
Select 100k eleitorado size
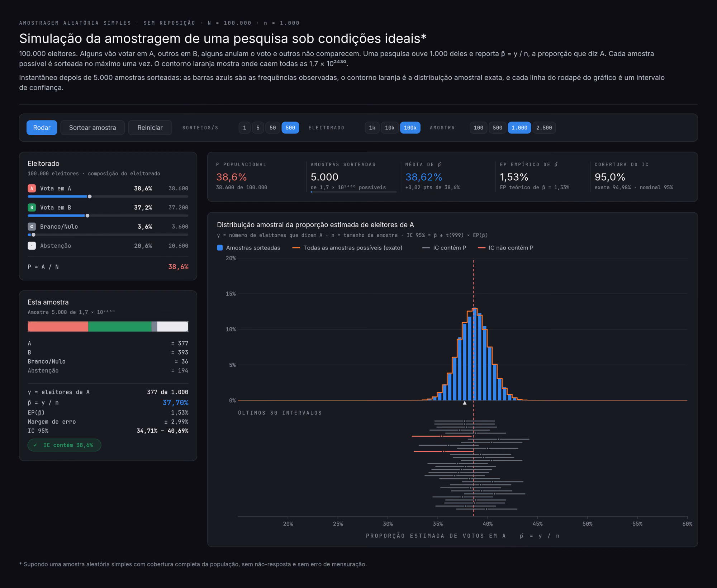(x=410, y=128)
